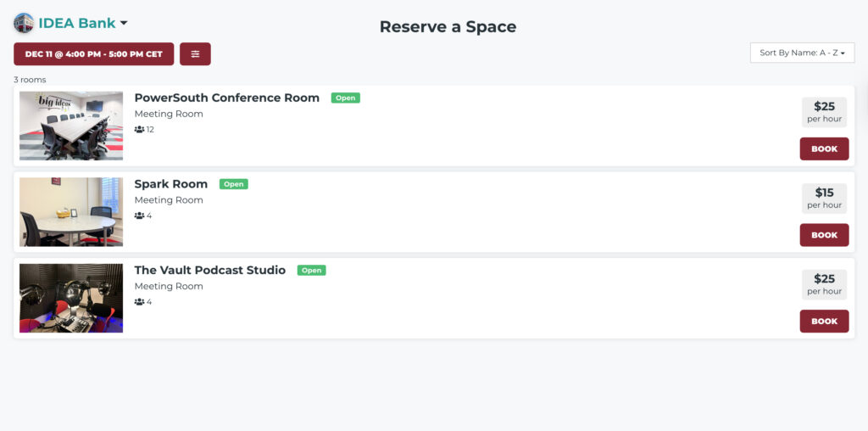Change the Dec 11 4:00 PM time selection
The height and width of the screenshot is (431, 868).
click(x=93, y=53)
